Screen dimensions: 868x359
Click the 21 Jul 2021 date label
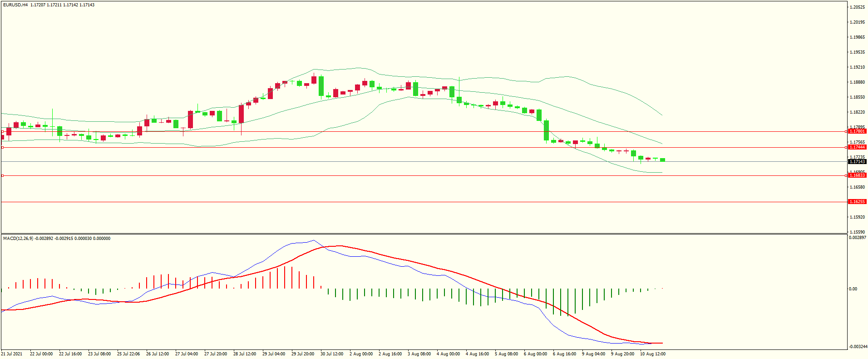click(x=12, y=354)
